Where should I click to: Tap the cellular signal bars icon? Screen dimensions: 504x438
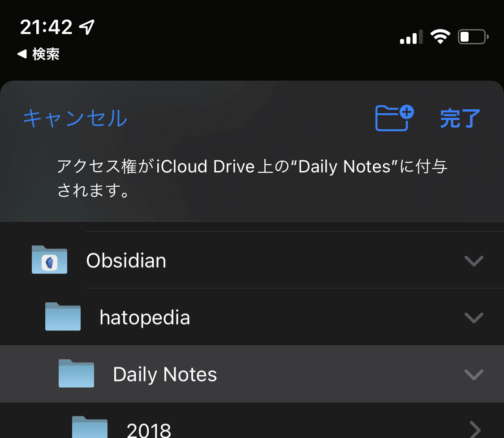point(411,37)
